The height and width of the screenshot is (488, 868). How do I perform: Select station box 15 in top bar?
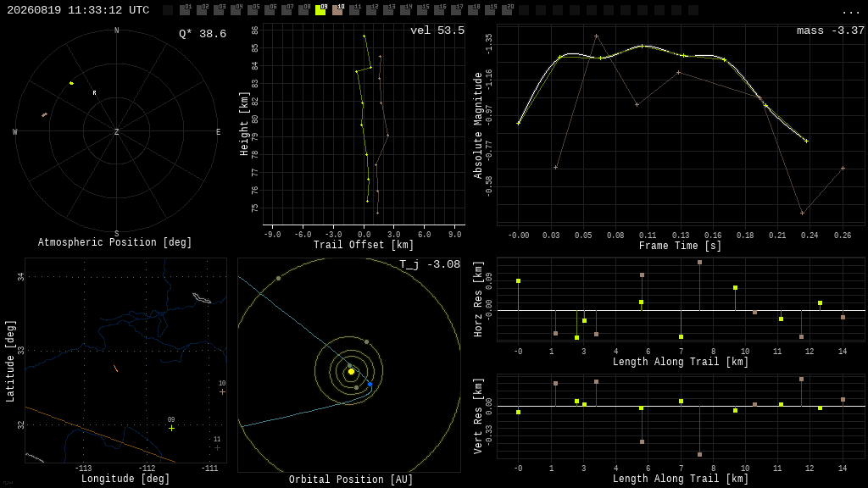click(421, 10)
